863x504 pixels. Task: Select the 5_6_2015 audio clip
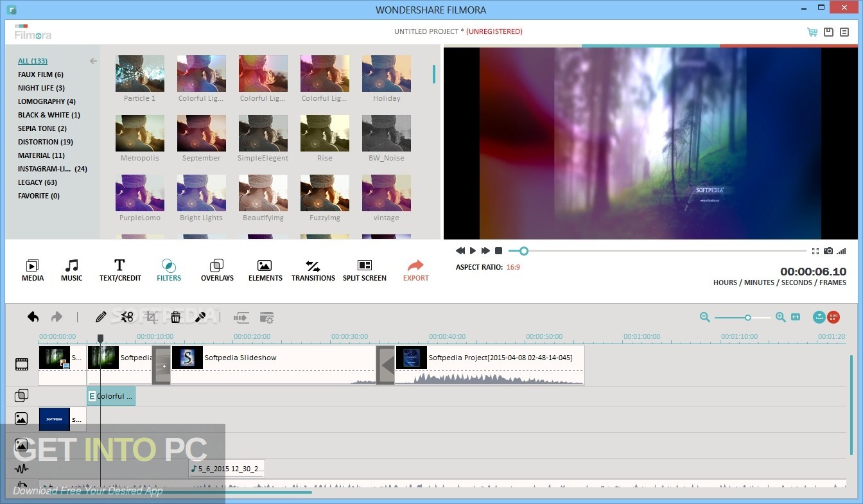pyautogui.click(x=227, y=469)
